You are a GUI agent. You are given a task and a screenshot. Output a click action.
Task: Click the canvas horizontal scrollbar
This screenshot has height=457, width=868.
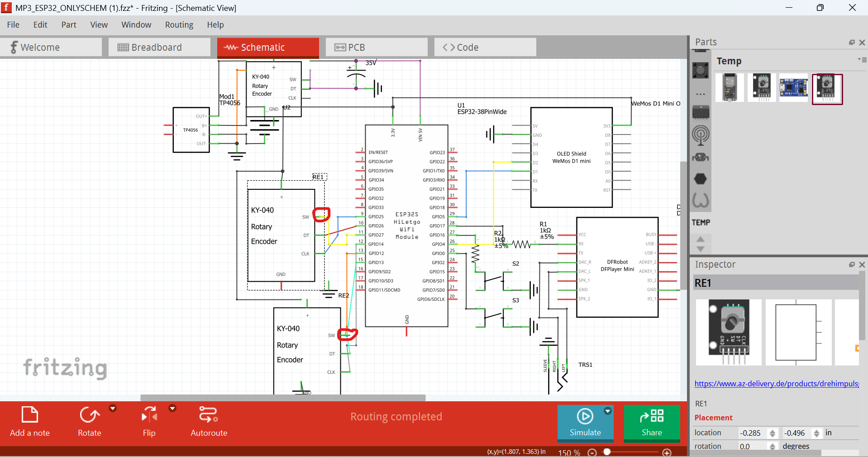pyautogui.click(x=283, y=398)
